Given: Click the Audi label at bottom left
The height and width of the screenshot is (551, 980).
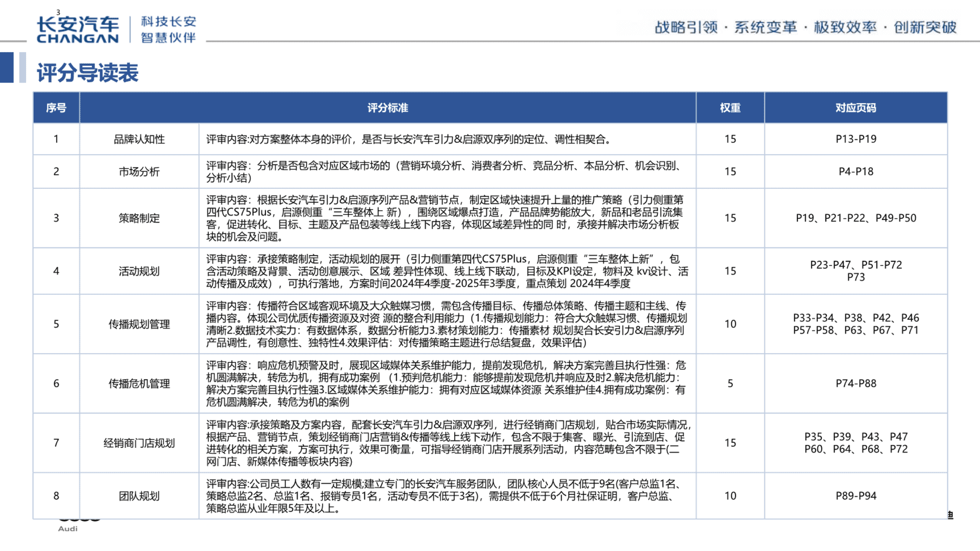Looking at the screenshot, I should point(68,529).
